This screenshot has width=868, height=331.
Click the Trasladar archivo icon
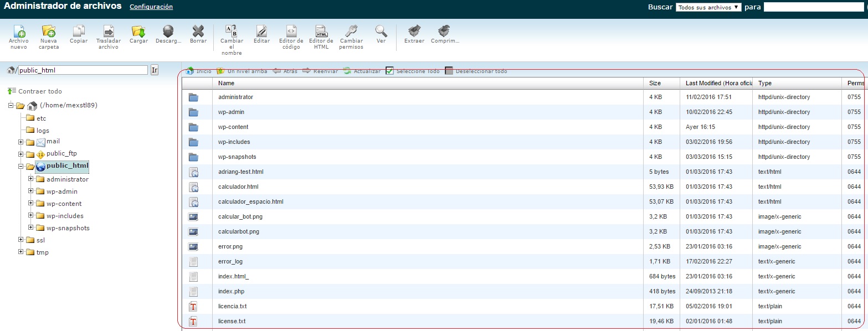(109, 31)
